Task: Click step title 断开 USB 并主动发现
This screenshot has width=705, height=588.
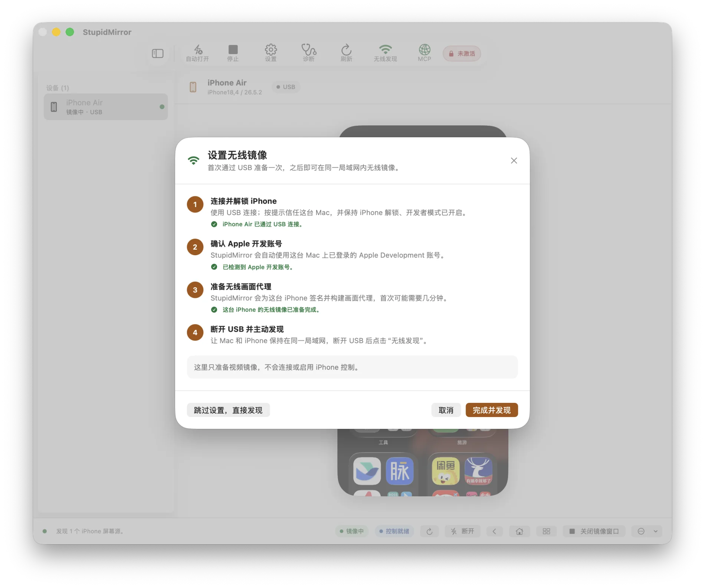Action: point(247,329)
